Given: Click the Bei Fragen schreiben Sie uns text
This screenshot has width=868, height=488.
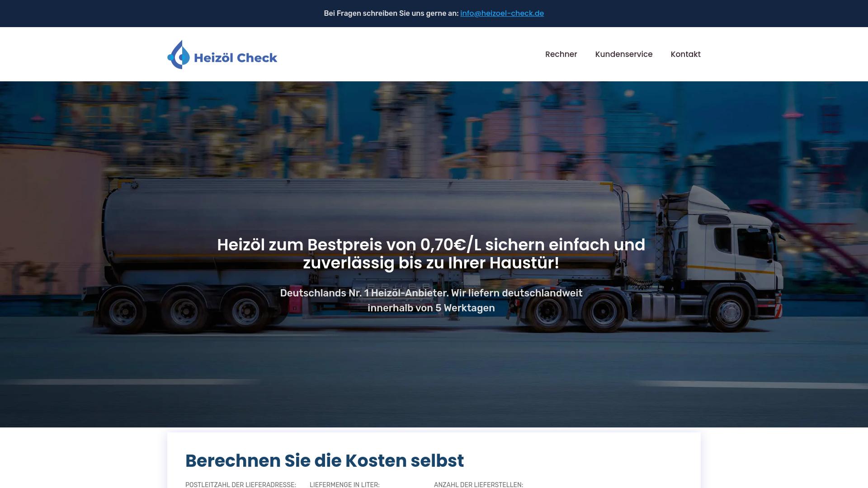Looking at the screenshot, I should click(391, 14).
